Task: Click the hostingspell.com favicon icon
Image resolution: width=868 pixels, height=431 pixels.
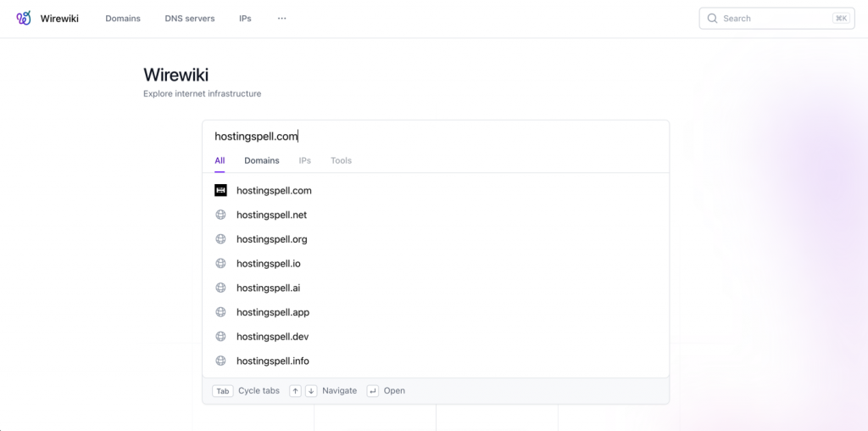Action: tap(221, 191)
